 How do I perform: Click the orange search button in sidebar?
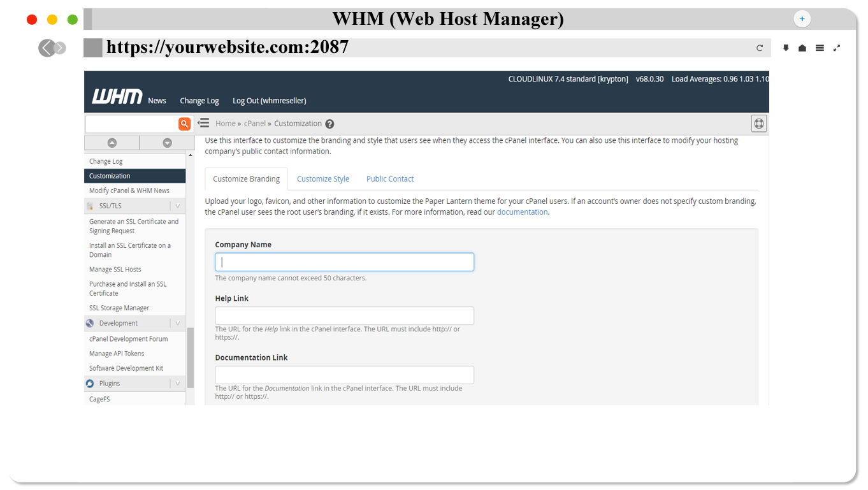(184, 124)
